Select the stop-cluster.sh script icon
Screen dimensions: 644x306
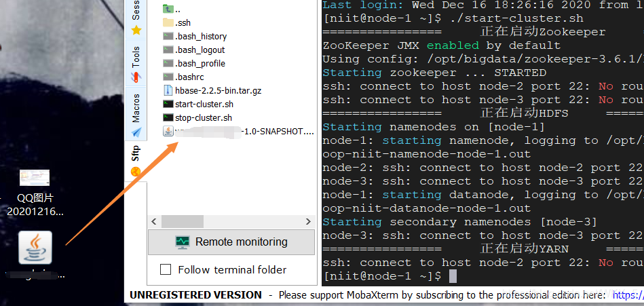(168, 117)
